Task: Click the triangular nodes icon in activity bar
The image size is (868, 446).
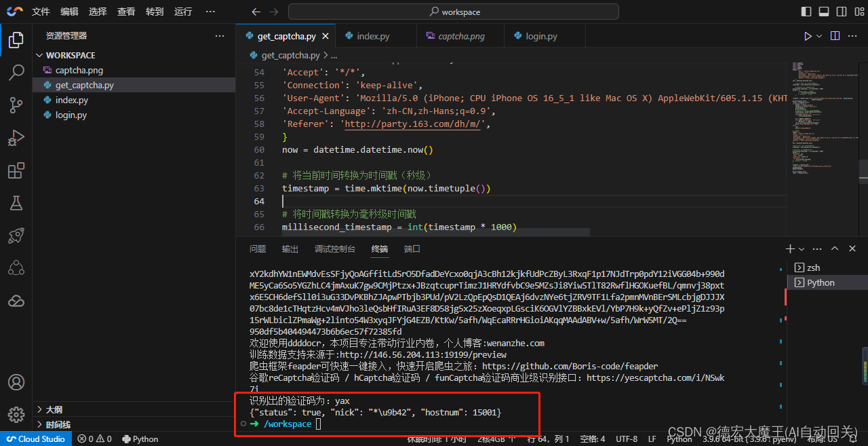Action: coord(16,268)
